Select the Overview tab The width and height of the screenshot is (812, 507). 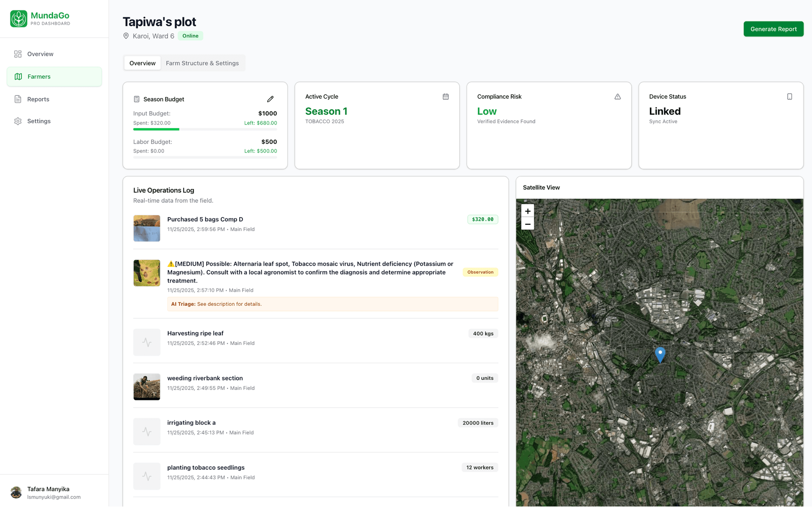(142, 63)
